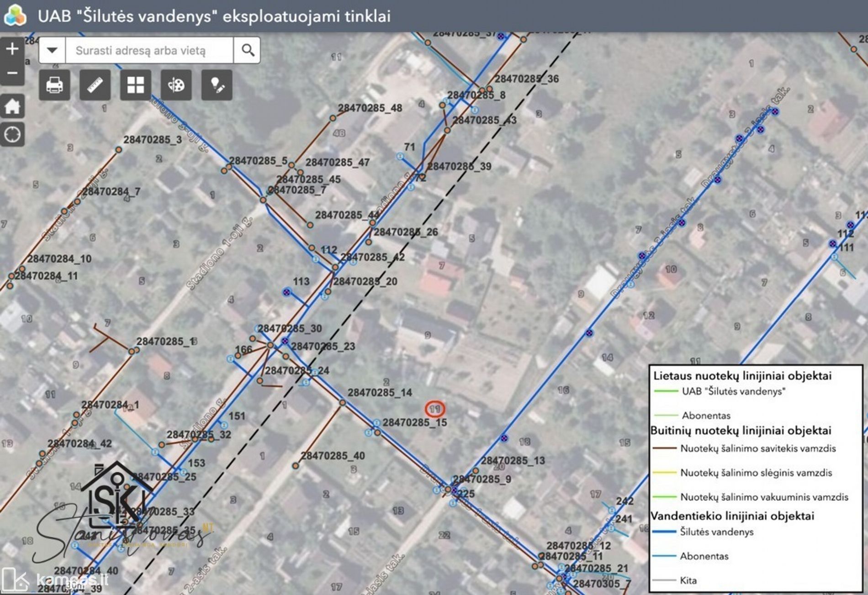Select the 'Kita' legend entry
The width and height of the screenshot is (868, 595).
point(688,580)
